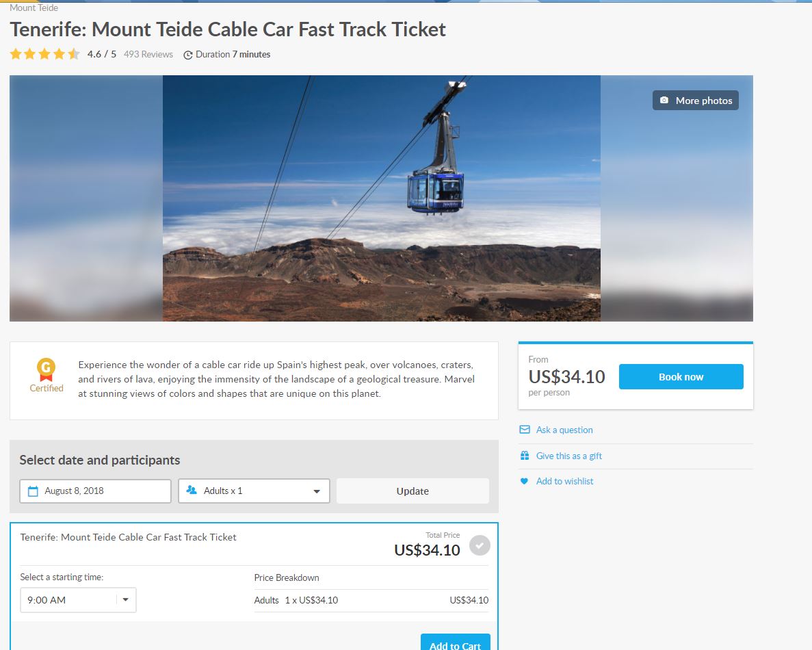Expand the Adults x 1 dropdown arrow
Screen dimensions: 812x650
317,491
